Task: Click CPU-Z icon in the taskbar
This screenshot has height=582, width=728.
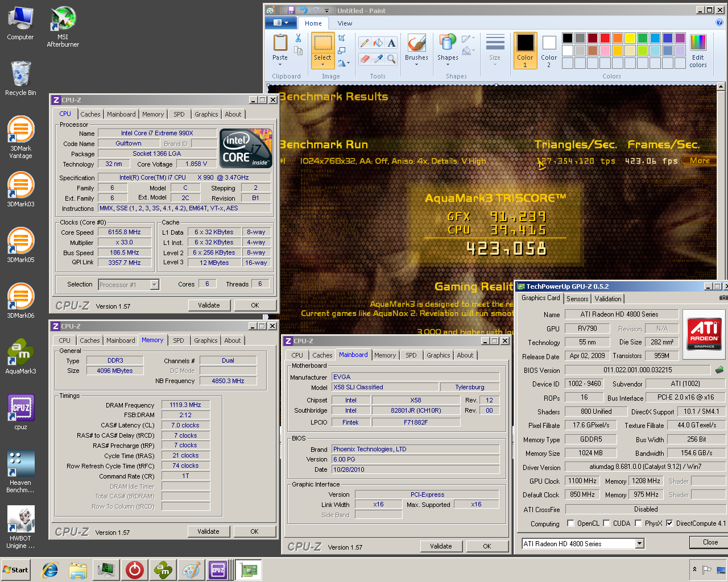Action: [x=218, y=569]
